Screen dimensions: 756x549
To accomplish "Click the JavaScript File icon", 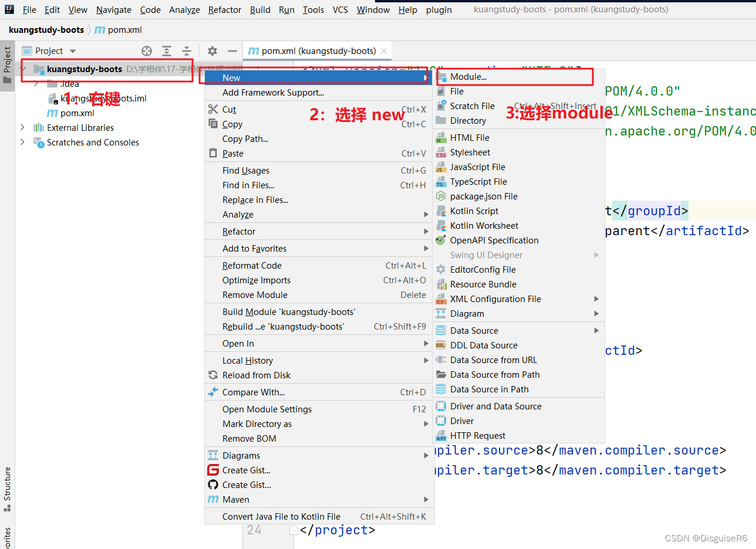I will click(441, 167).
